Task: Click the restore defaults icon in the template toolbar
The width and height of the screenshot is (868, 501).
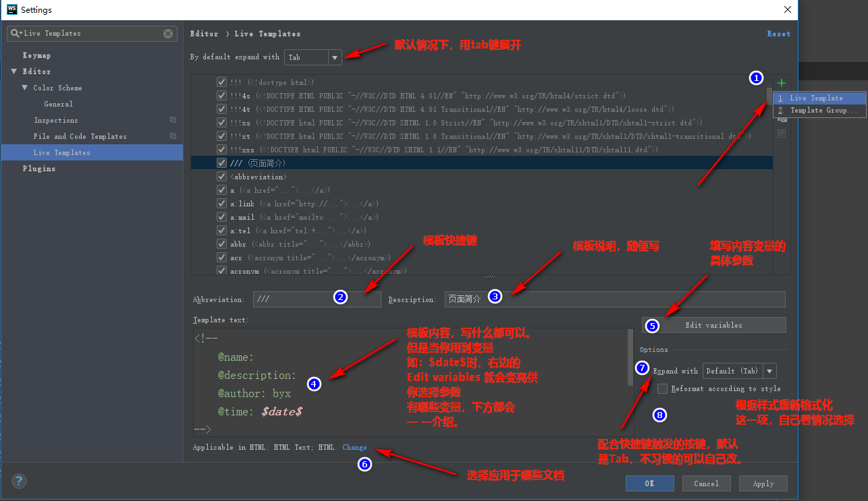Action: pyautogui.click(x=782, y=134)
